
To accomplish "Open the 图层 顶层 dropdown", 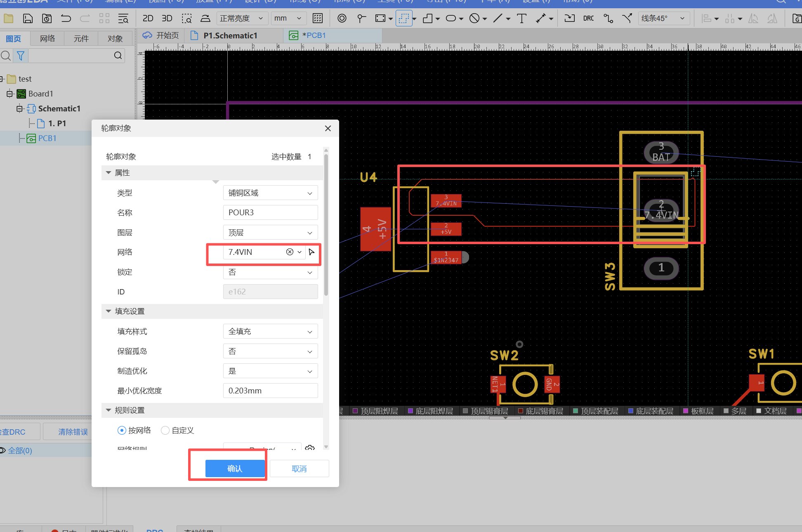I will 270,233.
